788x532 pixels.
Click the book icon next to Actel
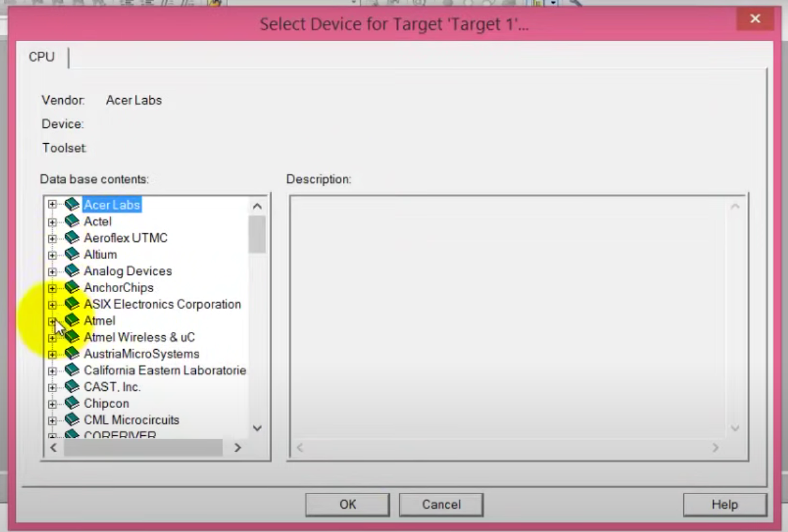[72, 222]
